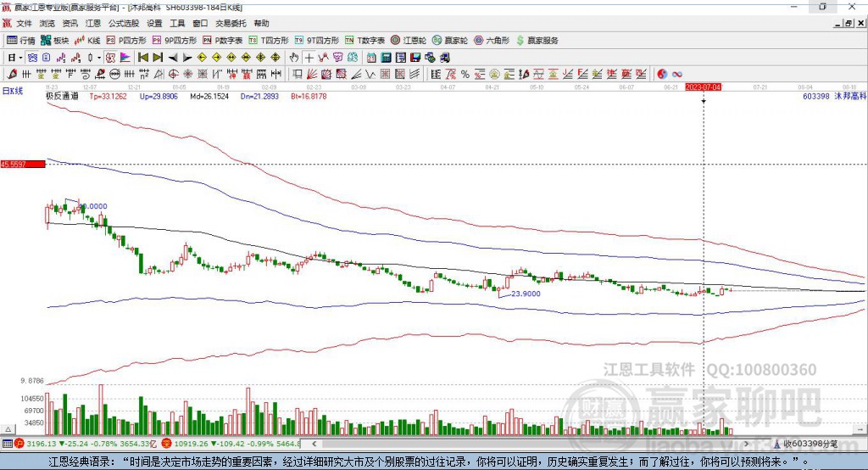
Task: Select the P四方形 square tool
Action: [x=126, y=41]
